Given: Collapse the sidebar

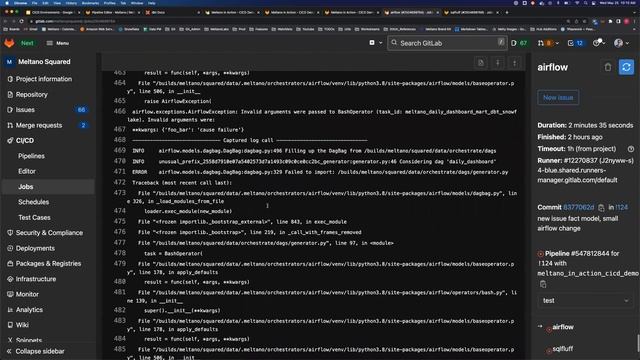Looking at the screenshot, I should 36,351.
